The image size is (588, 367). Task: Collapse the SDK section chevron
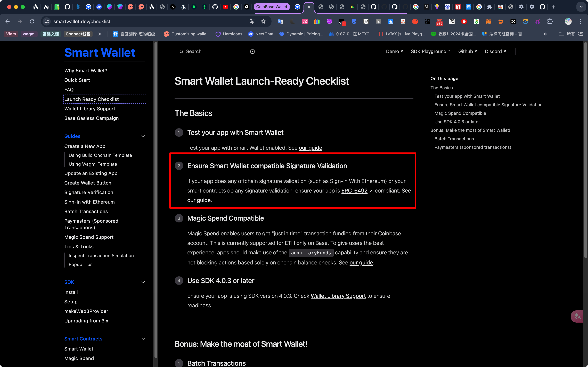click(143, 282)
